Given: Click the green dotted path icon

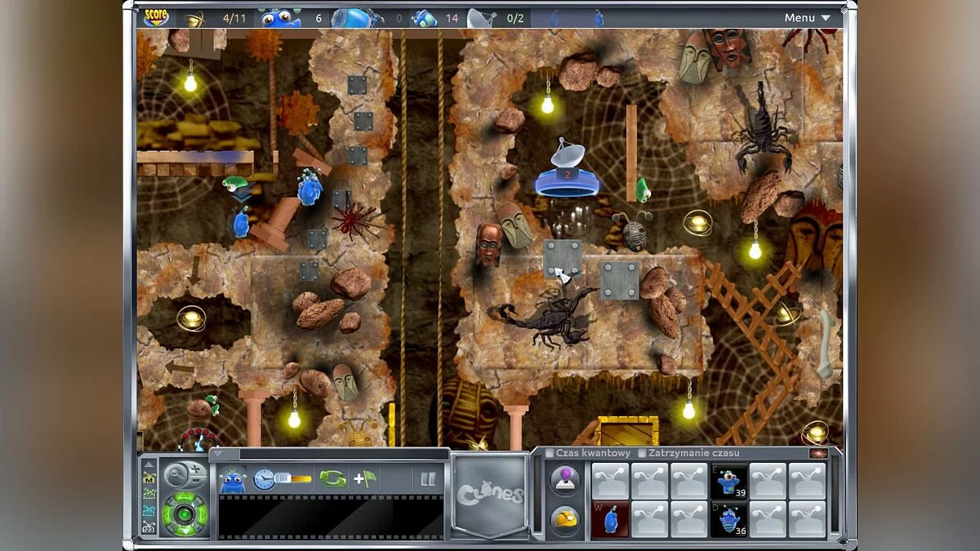Looking at the screenshot, I should click(149, 494).
